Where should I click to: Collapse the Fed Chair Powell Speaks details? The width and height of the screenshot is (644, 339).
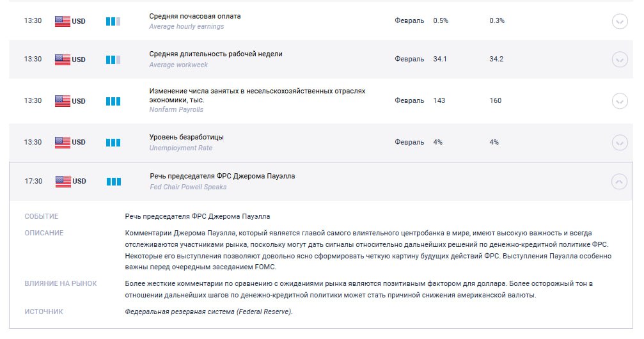click(x=619, y=182)
